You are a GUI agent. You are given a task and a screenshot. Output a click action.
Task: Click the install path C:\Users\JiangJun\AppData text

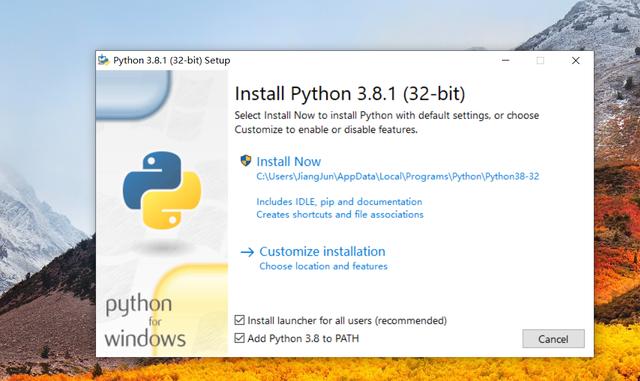(398, 176)
